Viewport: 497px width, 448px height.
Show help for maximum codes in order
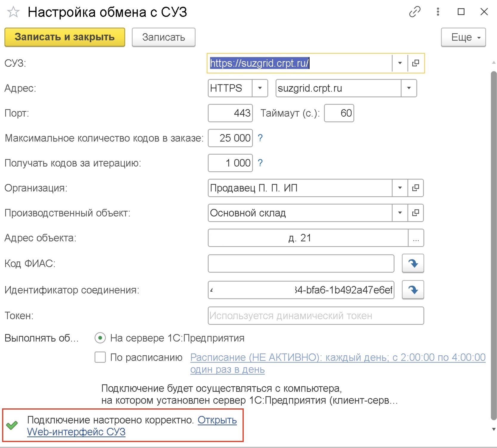coord(260,138)
